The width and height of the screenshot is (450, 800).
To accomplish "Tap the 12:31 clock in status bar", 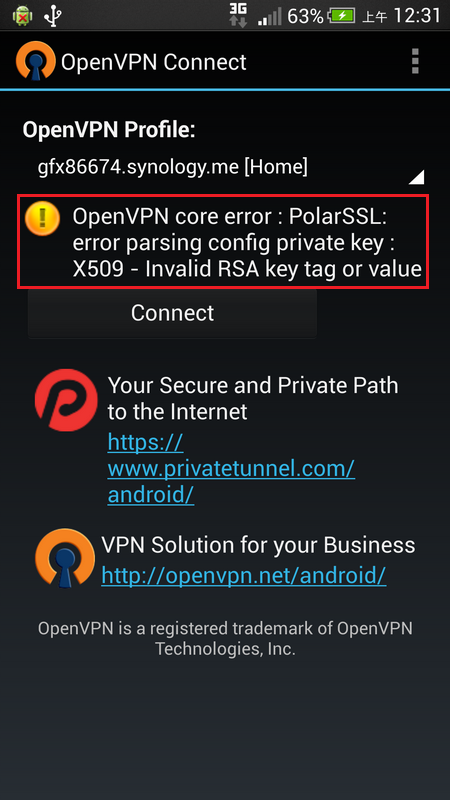I will [417, 16].
